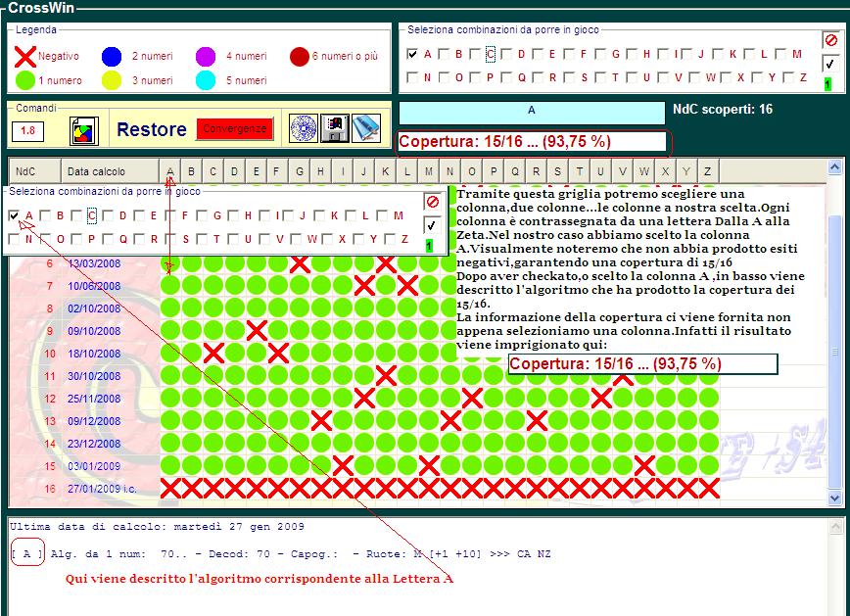The width and height of the screenshot is (850, 616).
Task: Click the column B header in the grid
Action: click(x=191, y=171)
